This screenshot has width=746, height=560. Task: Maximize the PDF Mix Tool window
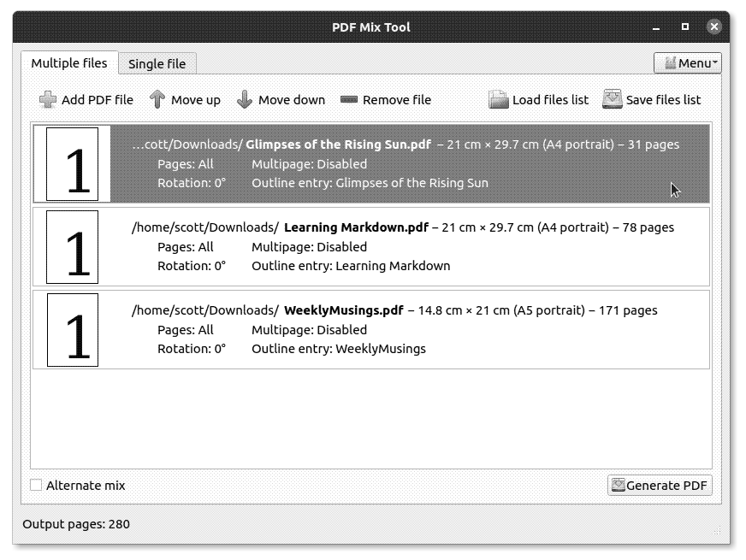[x=685, y=27]
